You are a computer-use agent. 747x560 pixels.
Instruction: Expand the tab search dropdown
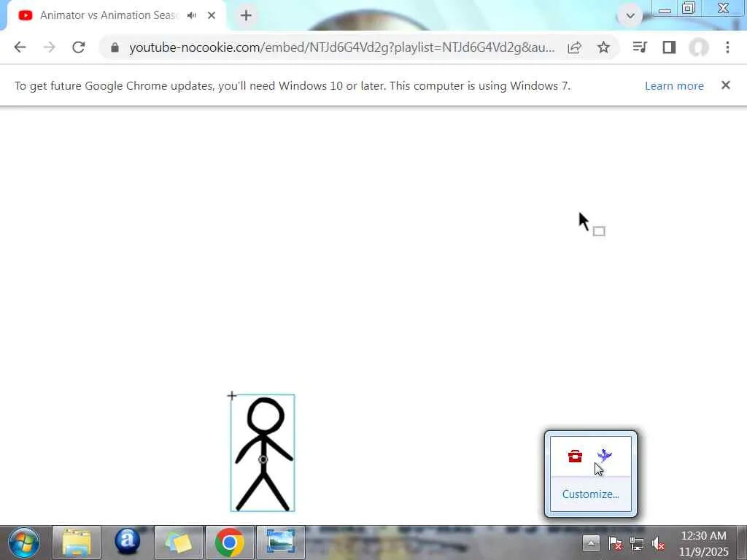tap(630, 16)
